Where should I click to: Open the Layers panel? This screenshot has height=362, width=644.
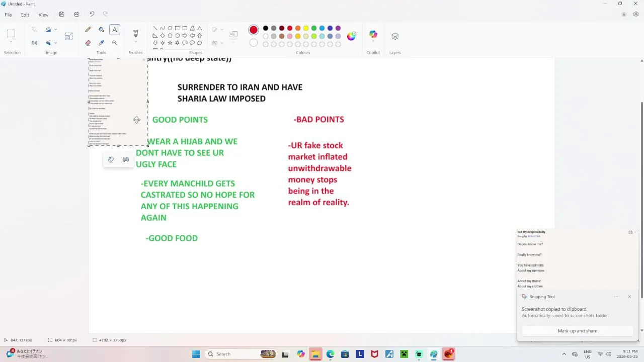[395, 36]
